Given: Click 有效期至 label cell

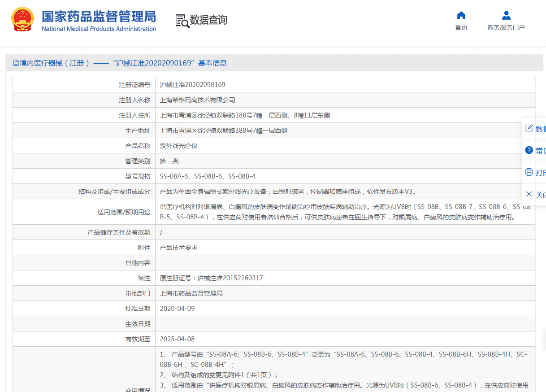Looking at the screenshot, I should pos(84,339).
